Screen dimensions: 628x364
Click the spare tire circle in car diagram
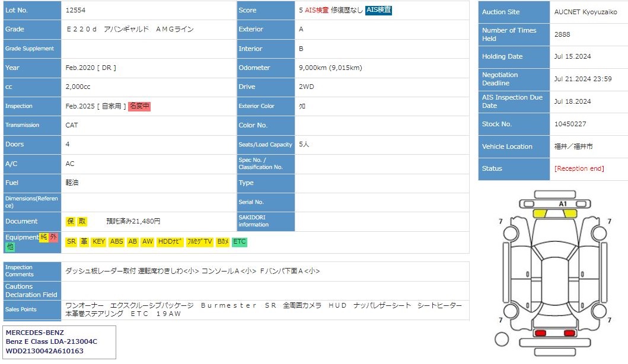click(x=501, y=339)
